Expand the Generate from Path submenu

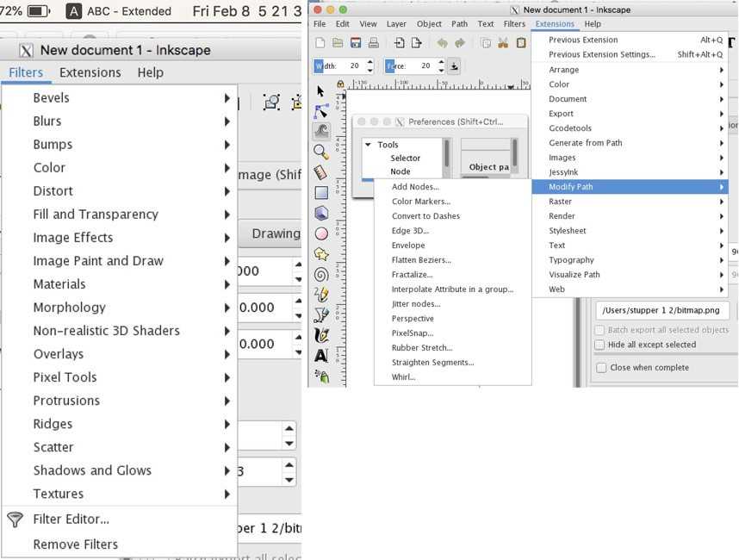point(586,143)
